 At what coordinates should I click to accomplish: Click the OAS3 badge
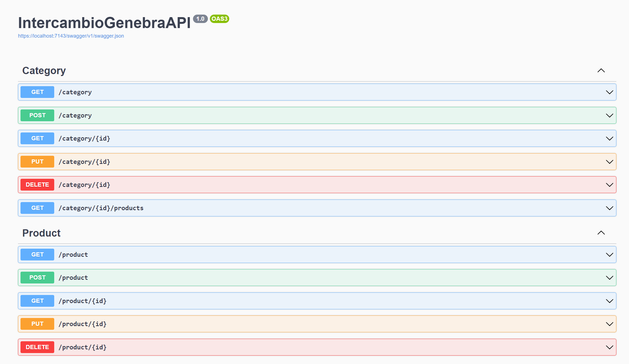point(219,19)
